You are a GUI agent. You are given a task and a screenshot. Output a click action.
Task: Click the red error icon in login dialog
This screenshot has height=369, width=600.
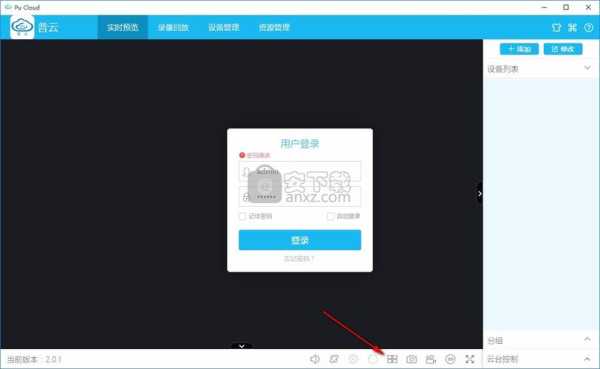pos(242,155)
